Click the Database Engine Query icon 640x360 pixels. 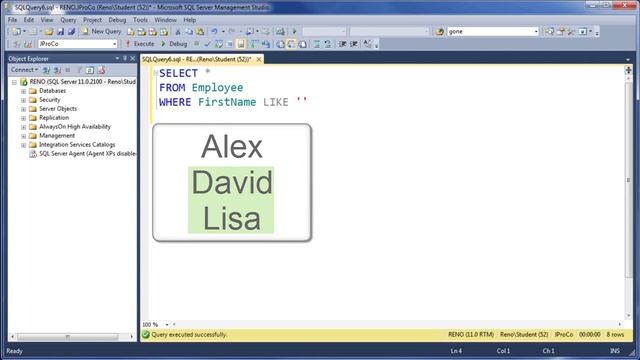[x=131, y=31]
